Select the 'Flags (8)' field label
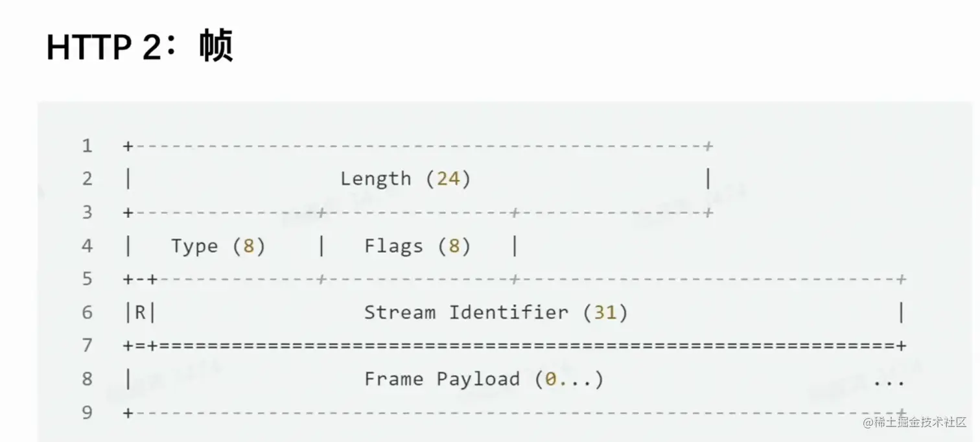This screenshot has height=442, width=980. pos(417,246)
